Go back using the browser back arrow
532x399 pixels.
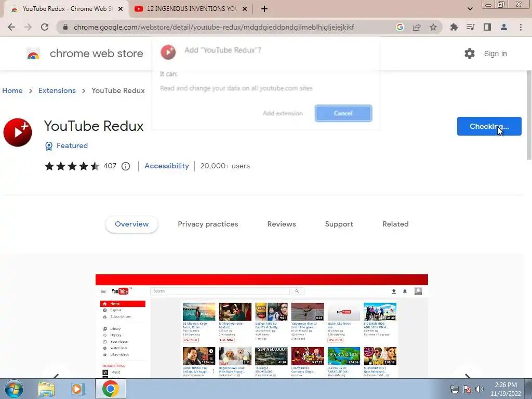tap(11, 27)
